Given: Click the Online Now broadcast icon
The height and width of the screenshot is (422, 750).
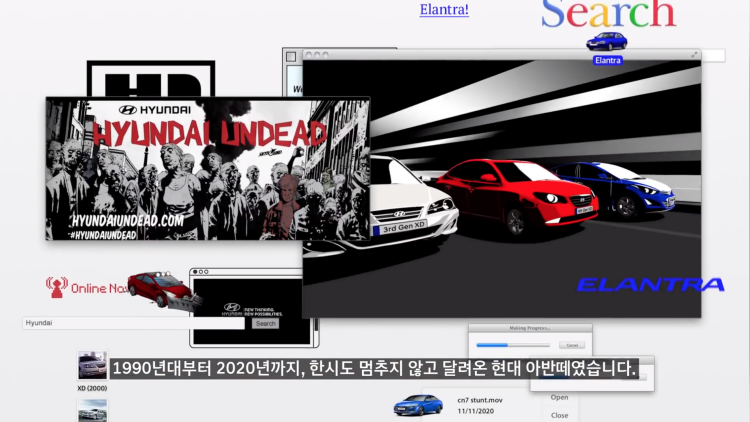Looking at the screenshot, I should point(56,288).
